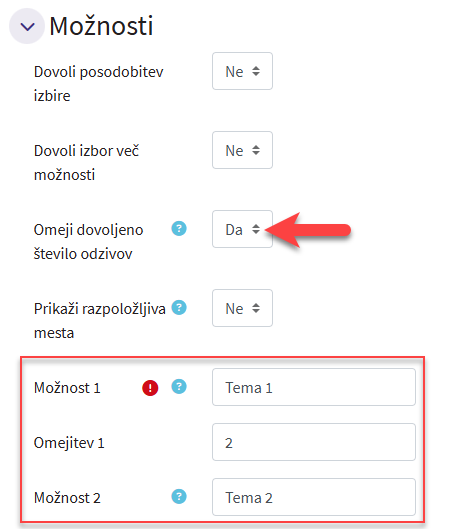The width and height of the screenshot is (459, 529).
Task: Click the Dovoli izbor več možnosti label
Action: pyautogui.click(x=86, y=163)
